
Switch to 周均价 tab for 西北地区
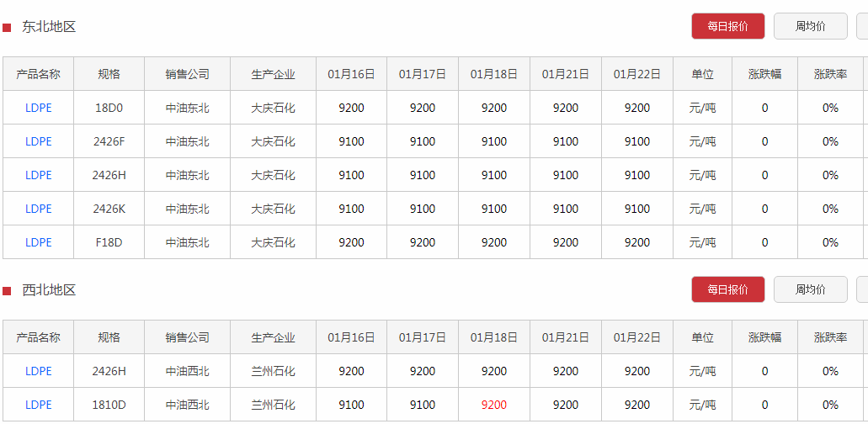(811, 289)
